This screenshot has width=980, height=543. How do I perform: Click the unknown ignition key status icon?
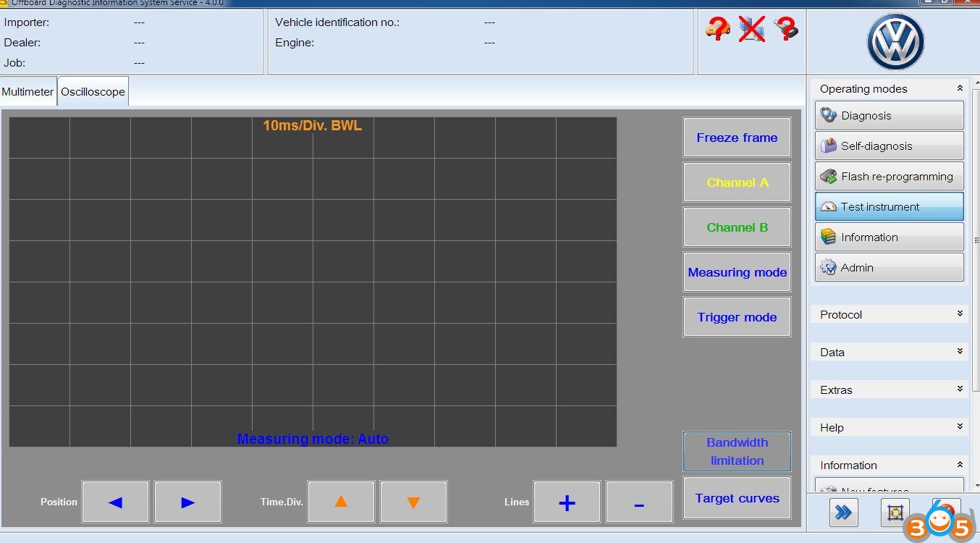pos(786,30)
